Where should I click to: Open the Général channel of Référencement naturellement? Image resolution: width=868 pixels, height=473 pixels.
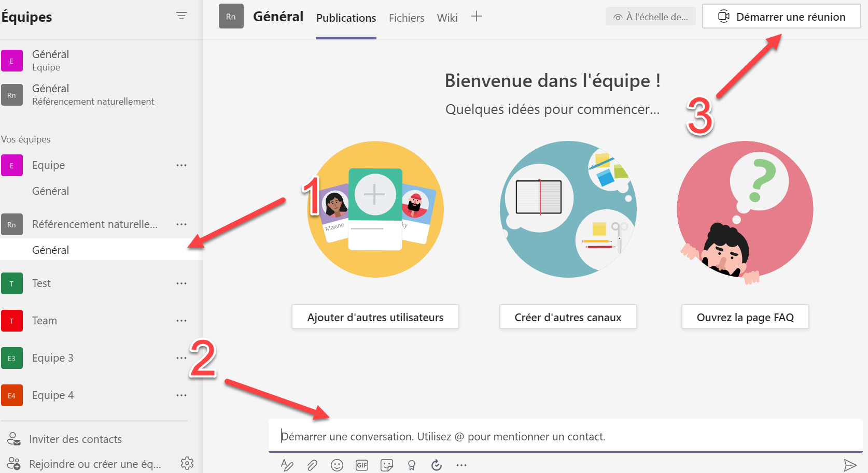(x=50, y=249)
